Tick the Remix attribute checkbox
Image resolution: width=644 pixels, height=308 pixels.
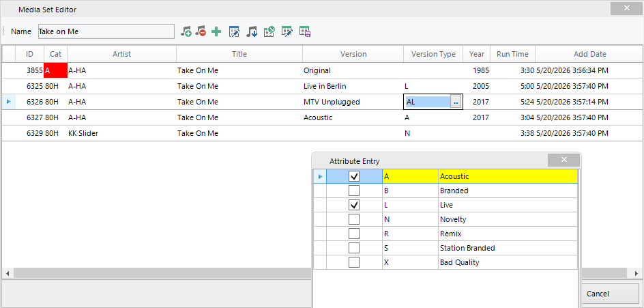click(x=354, y=234)
